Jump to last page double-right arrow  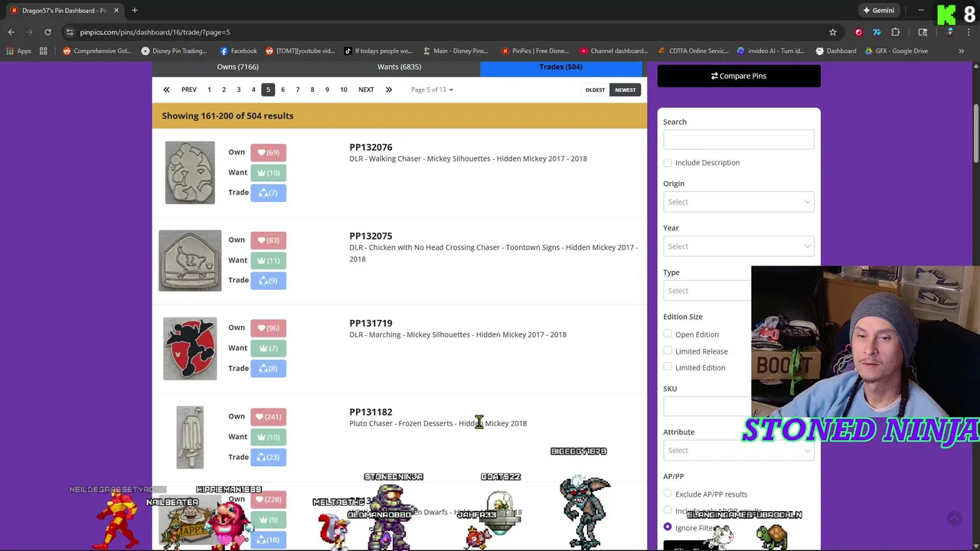click(x=388, y=90)
